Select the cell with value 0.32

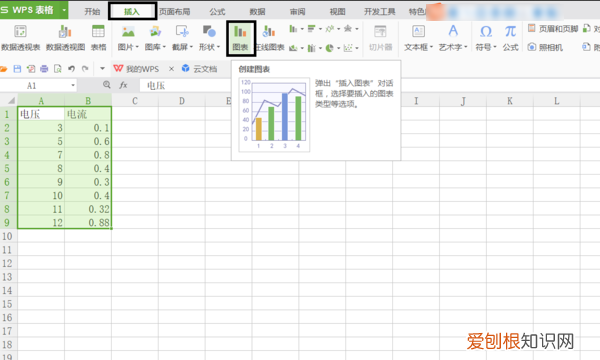[x=88, y=209]
